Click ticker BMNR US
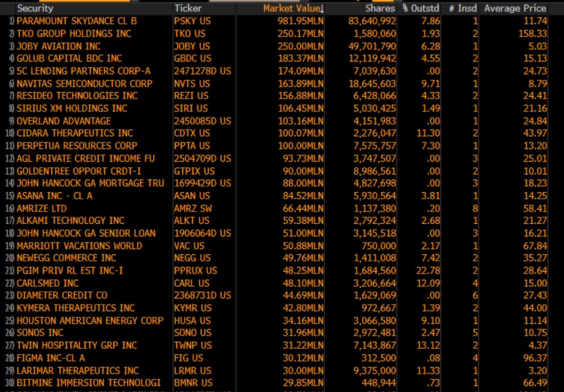The width and height of the screenshot is (564, 392). 193,383
